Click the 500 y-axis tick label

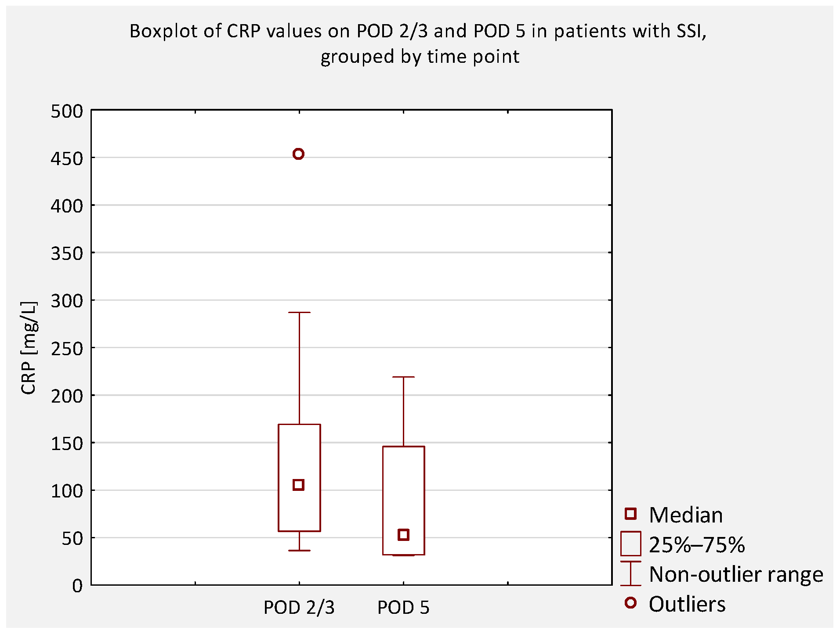click(67, 111)
